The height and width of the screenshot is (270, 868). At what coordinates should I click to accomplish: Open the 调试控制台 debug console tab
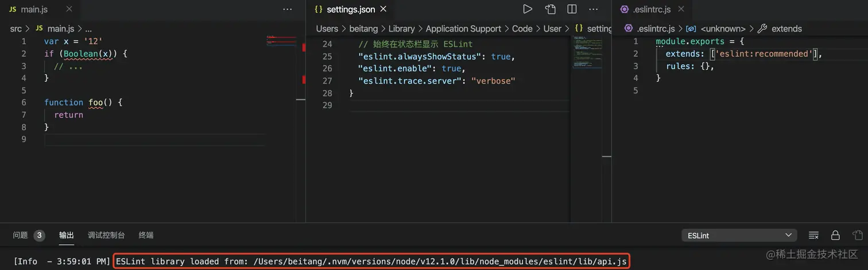106,235
